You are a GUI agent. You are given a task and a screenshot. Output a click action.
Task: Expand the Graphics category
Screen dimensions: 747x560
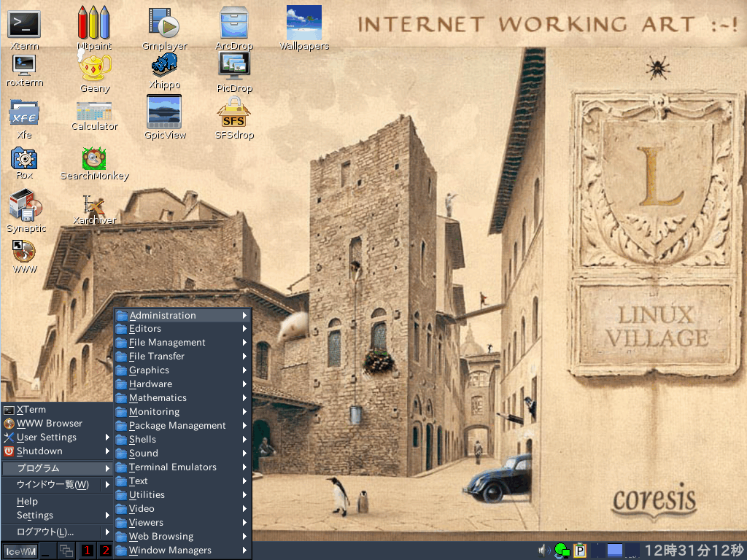pyautogui.click(x=182, y=370)
